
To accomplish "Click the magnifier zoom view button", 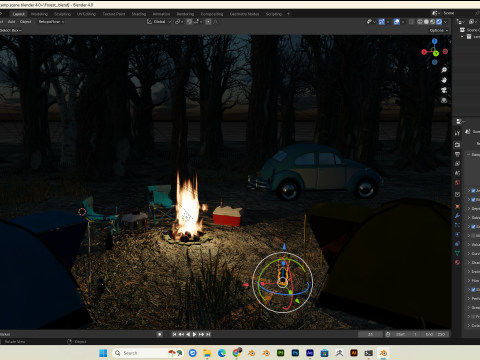I will pos(444,70).
